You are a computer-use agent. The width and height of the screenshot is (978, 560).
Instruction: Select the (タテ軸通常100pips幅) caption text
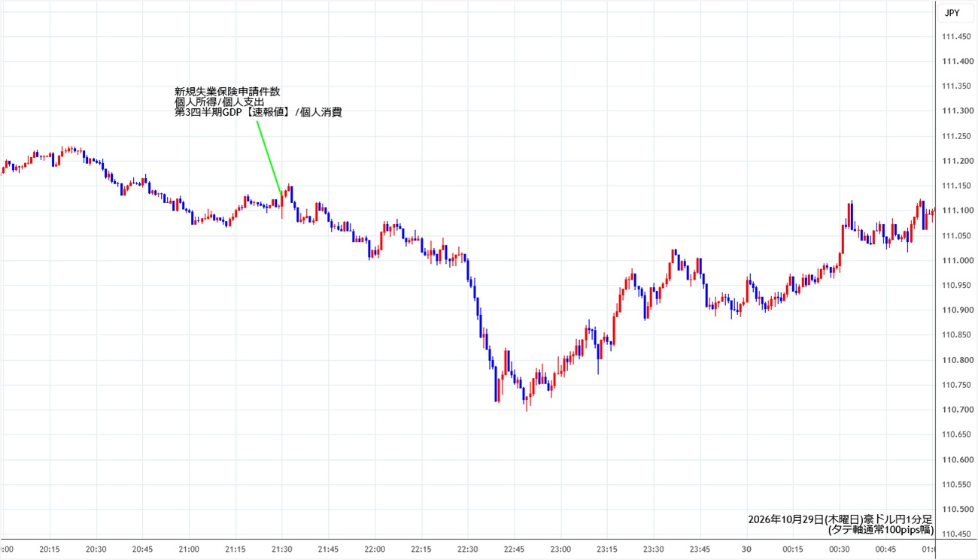[880, 530]
